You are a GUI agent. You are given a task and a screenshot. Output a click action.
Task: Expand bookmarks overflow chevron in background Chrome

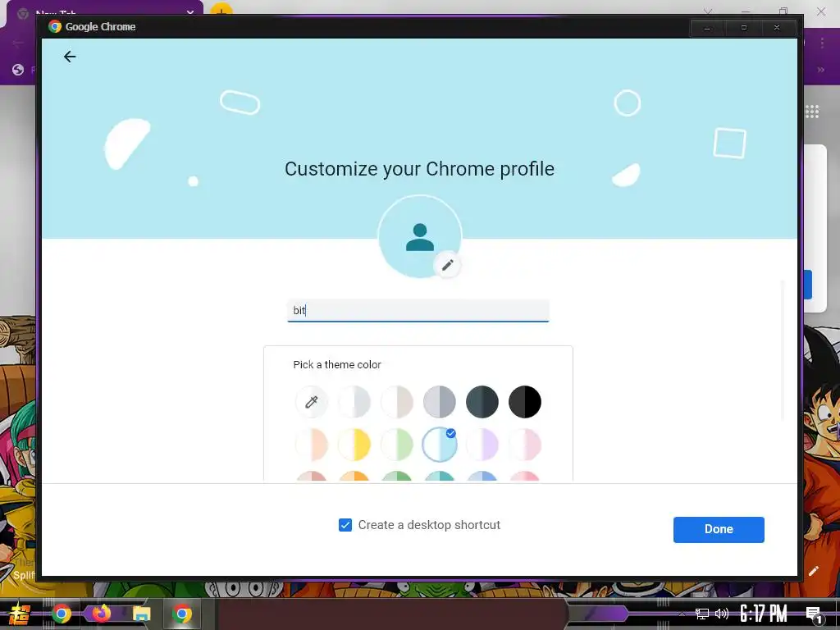point(820,70)
